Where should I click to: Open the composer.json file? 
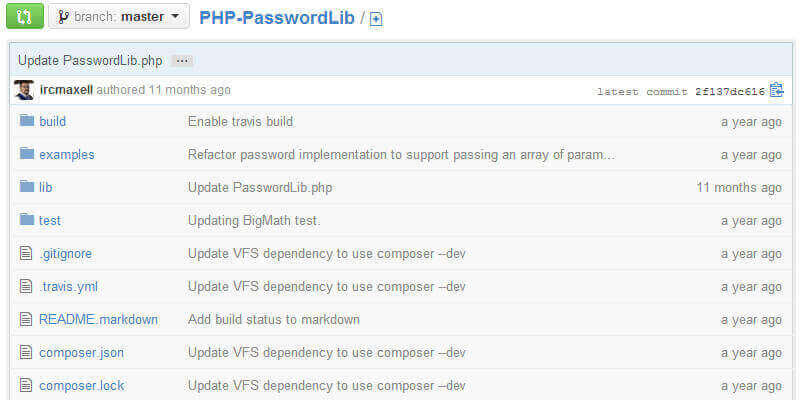tap(81, 352)
